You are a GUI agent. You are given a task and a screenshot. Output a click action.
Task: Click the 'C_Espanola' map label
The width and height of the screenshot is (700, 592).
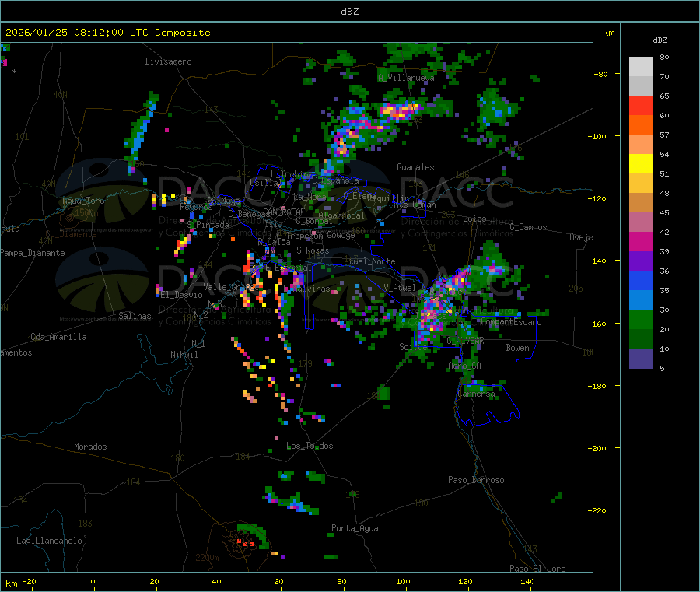[335, 180]
